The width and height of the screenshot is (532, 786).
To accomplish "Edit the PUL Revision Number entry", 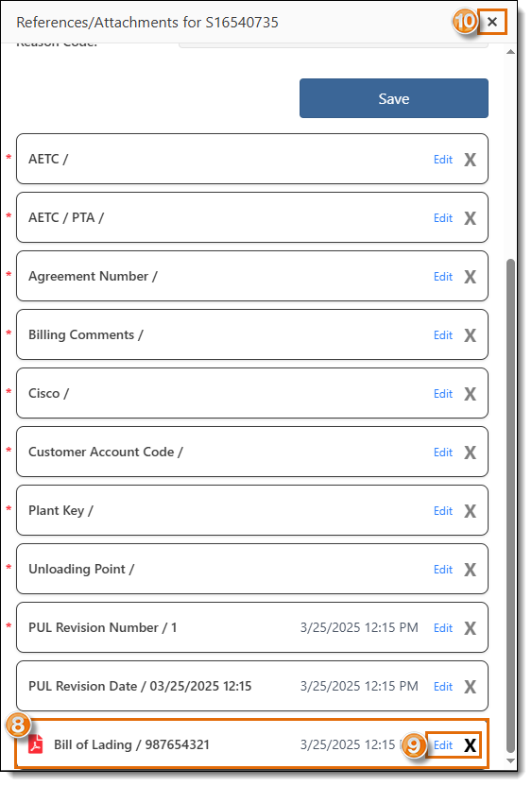I will coord(443,628).
